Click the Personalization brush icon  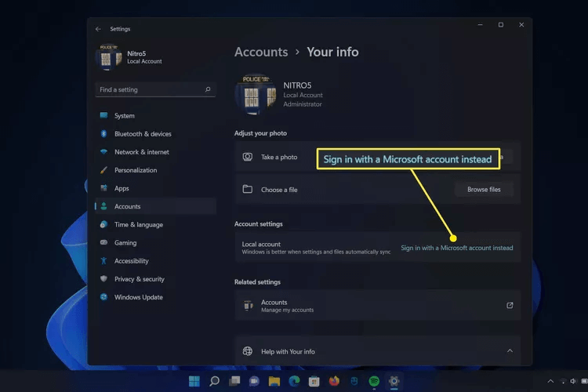point(103,170)
